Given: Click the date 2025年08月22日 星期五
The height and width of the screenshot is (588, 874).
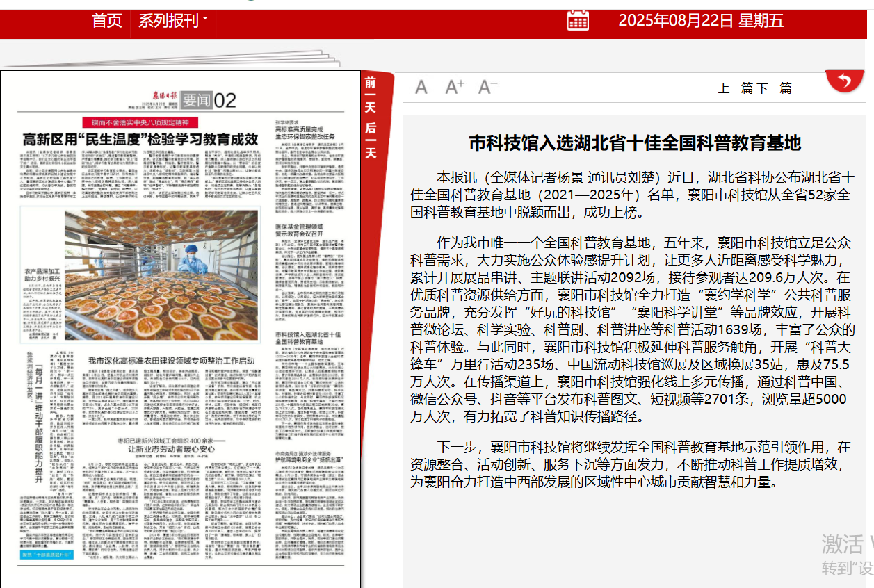Looking at the screenshot, I should [702, 21].
